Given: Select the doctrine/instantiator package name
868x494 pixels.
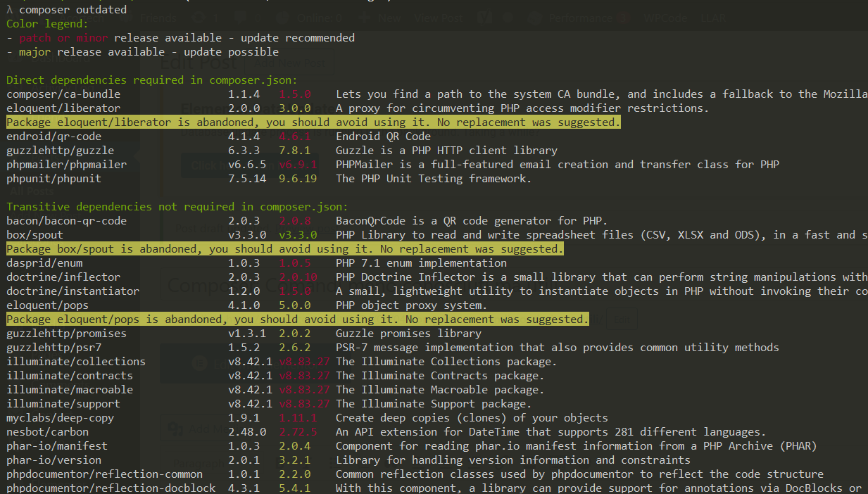Looking at the screenshot, I should pos(73,291).
